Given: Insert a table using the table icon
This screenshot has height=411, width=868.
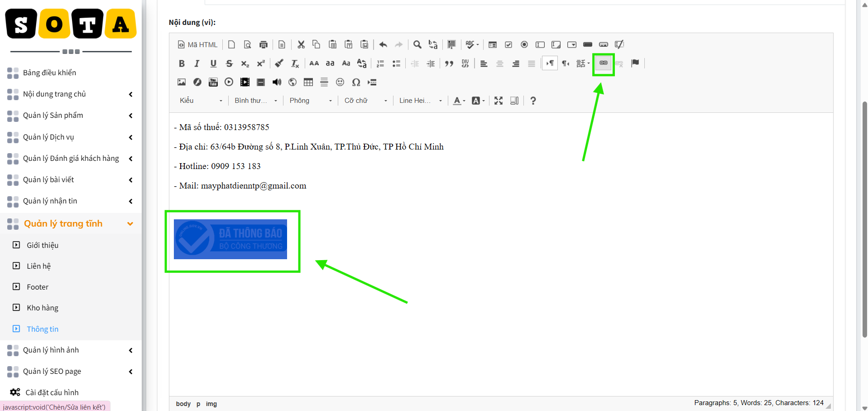Looking at the screenshot, I should coord(308,82).
